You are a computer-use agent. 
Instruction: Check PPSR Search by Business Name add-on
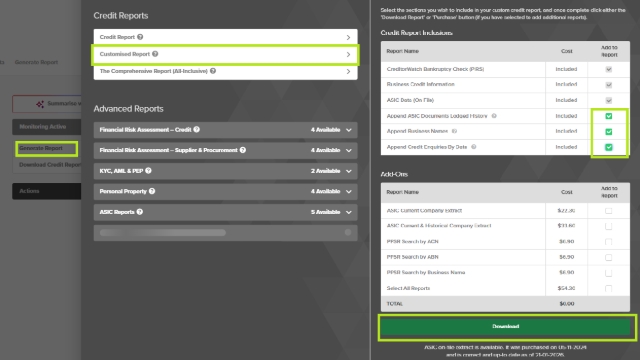coord(609,273)
